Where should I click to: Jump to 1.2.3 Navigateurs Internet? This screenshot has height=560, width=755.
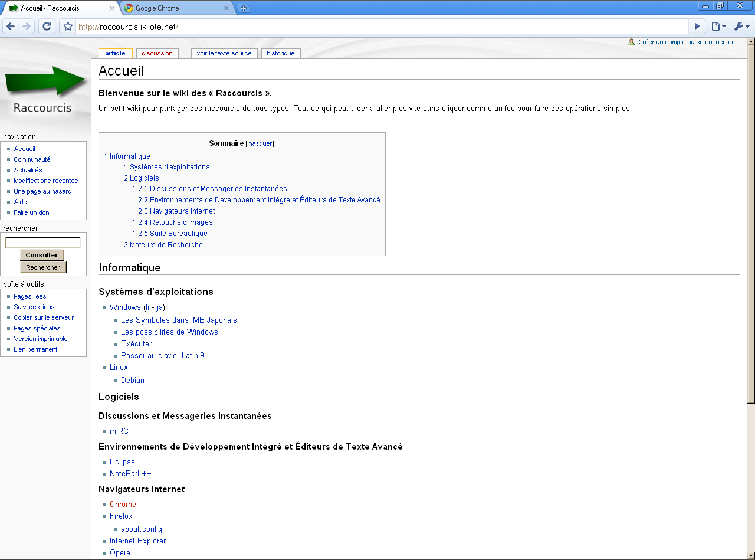(173, 211)
